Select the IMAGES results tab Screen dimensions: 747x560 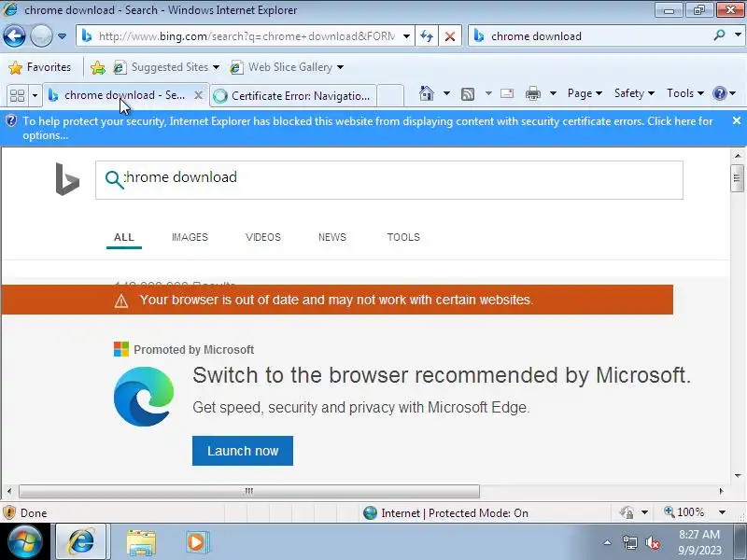click(x=190, y=237)
